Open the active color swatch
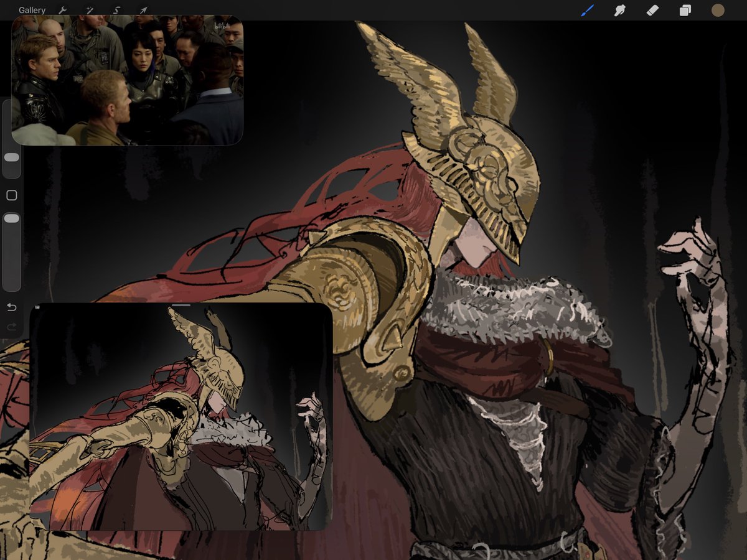 (718, 10)
